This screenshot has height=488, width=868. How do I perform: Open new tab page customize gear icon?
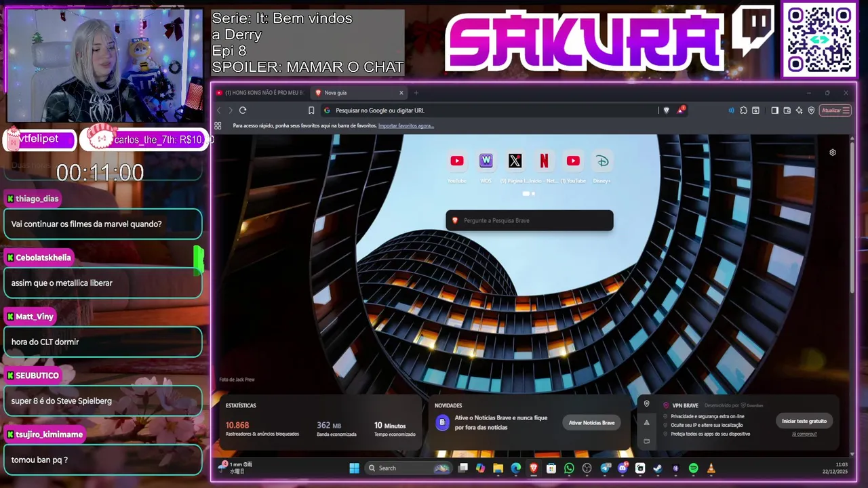click(x=833, y=152)
